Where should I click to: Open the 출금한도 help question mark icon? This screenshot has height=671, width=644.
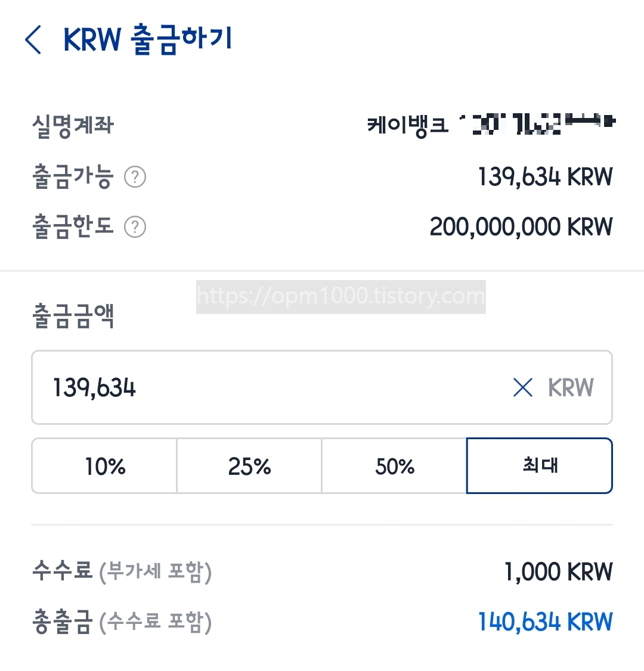pyautogui.click(x=134, y=226)
